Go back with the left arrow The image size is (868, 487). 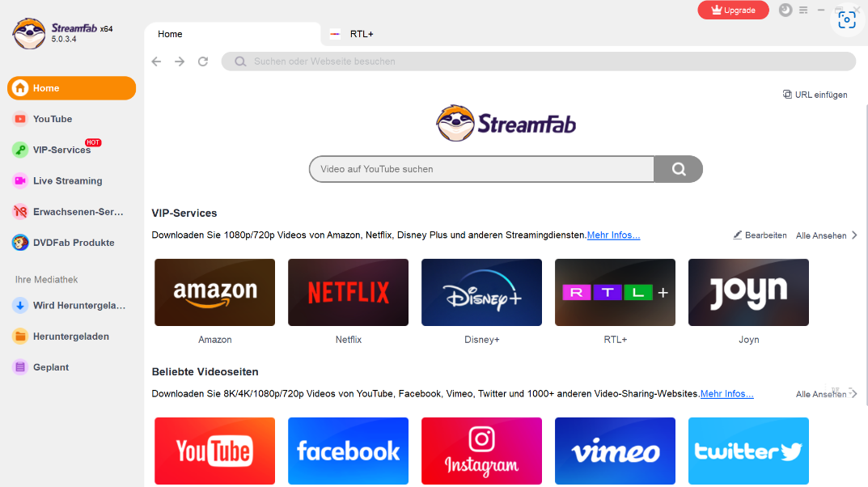tap(157, 61)
